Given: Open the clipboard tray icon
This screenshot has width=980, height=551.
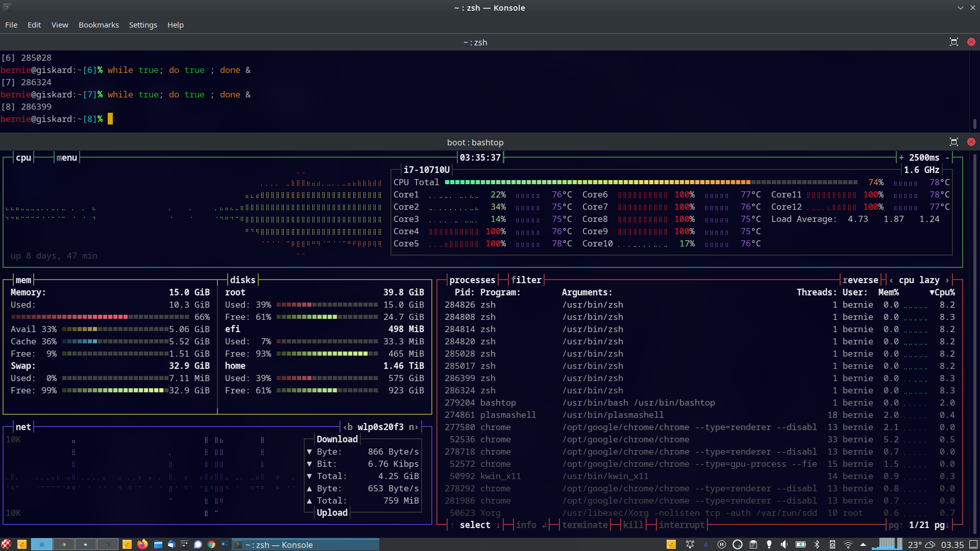Looking at the screenshot, I should tap(753, 544).
